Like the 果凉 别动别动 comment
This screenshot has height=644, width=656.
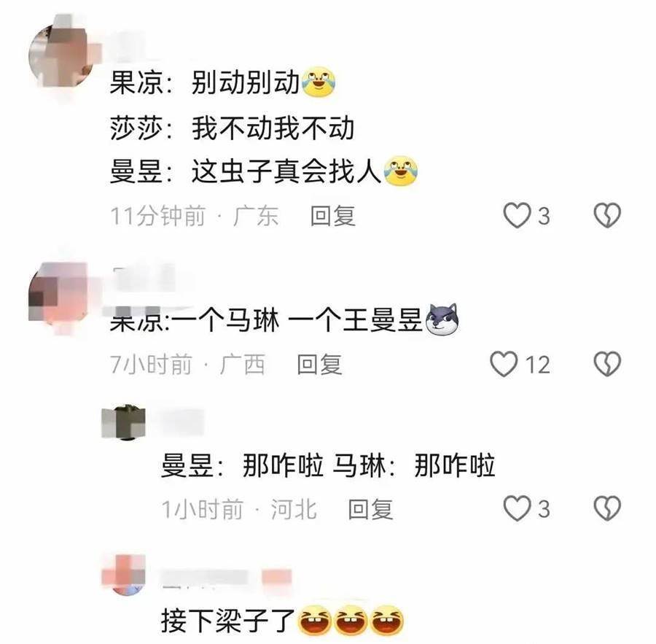coord(517,216)
